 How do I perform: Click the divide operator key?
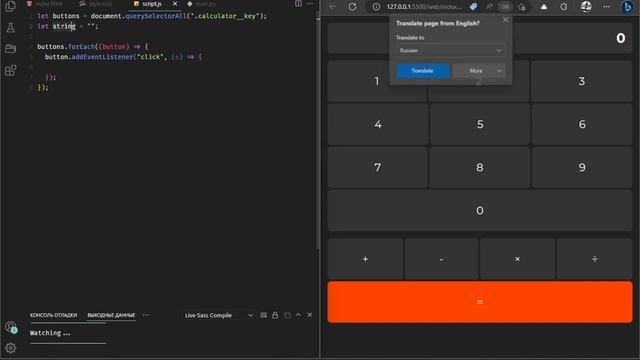pos(594,259)
